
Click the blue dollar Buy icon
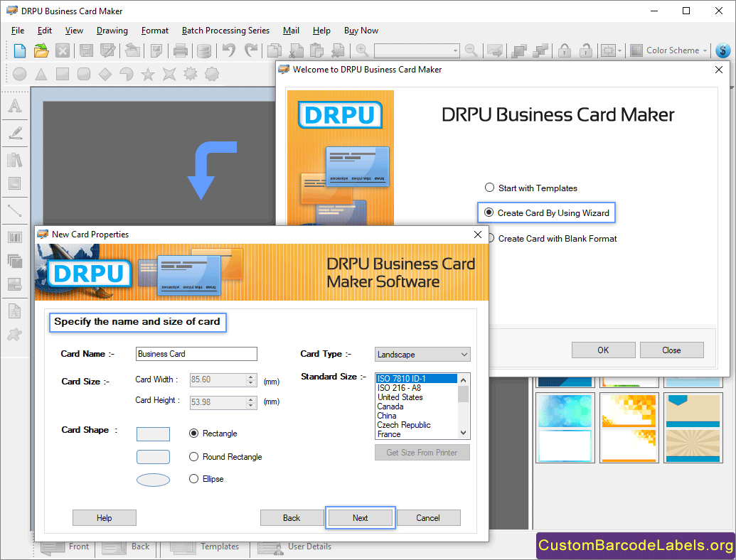point(723,50)
